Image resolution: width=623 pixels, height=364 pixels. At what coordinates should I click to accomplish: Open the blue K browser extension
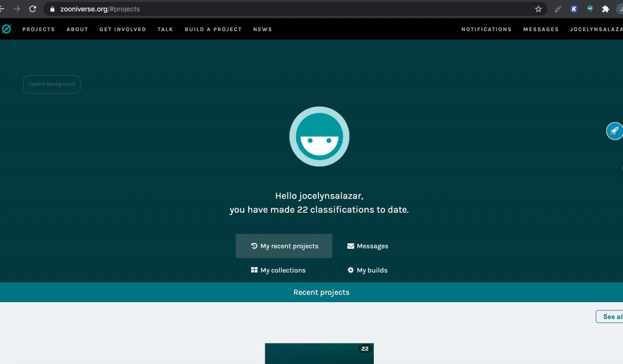coord(574,9)
